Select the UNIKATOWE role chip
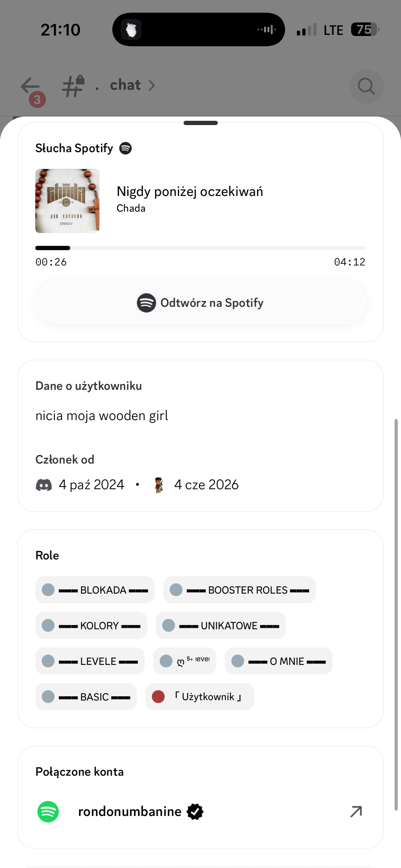Image resolution: width=401 pixels, height=868 pixels. [221, 625]
